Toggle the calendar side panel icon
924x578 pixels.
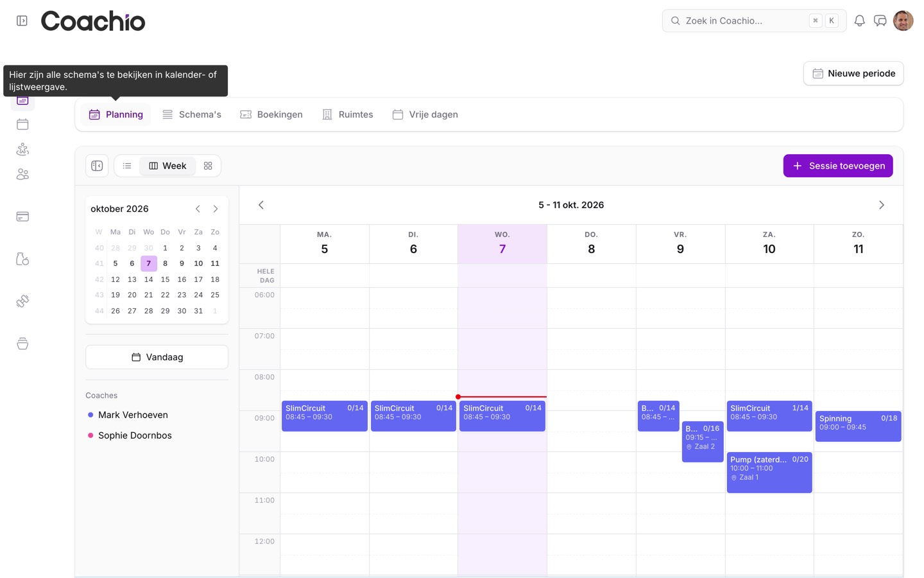click(x=97, y=166)
